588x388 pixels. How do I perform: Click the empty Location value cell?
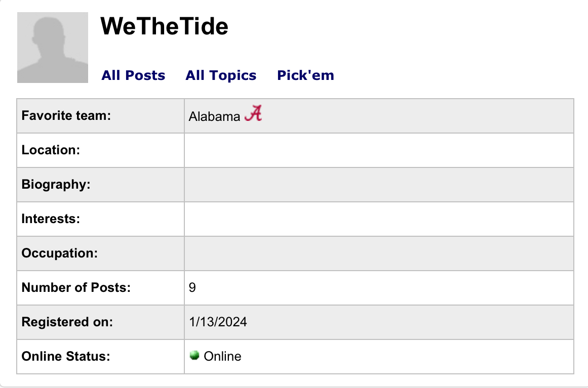[x=379, y=150]
